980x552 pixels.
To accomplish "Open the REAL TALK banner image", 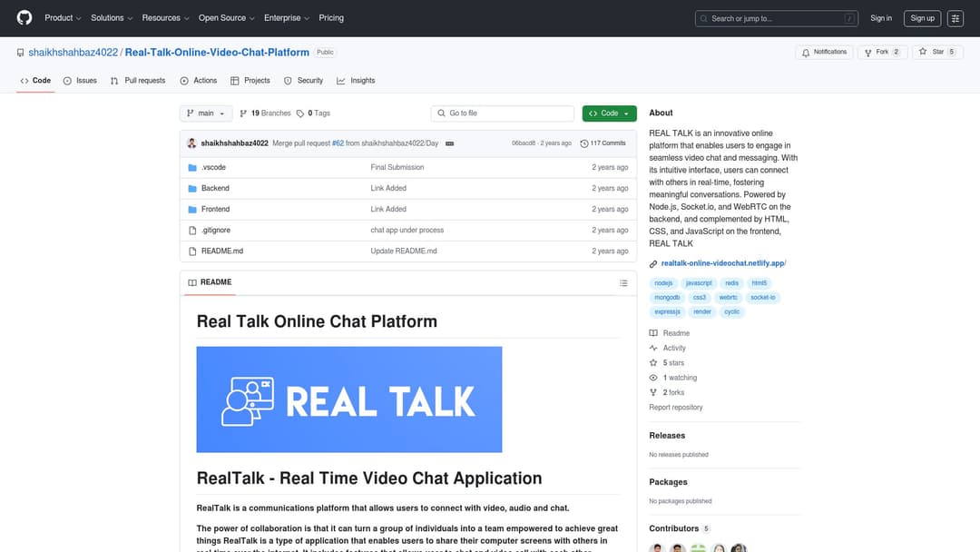I will tap(348, 399).
